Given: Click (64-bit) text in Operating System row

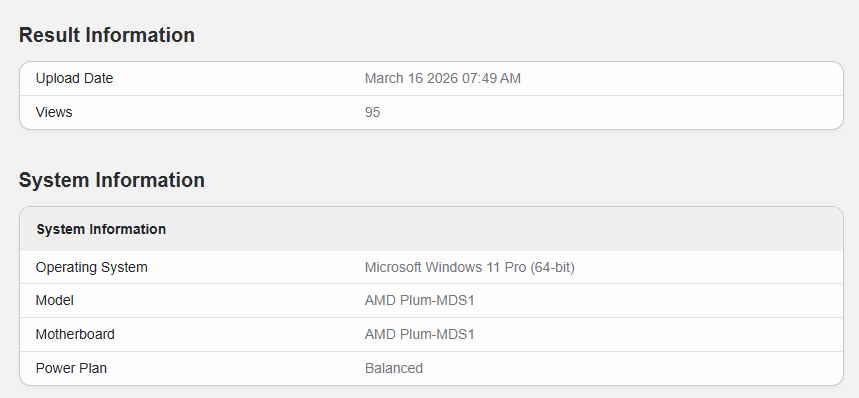Looking at the screenshot, I should click(552, 267).
